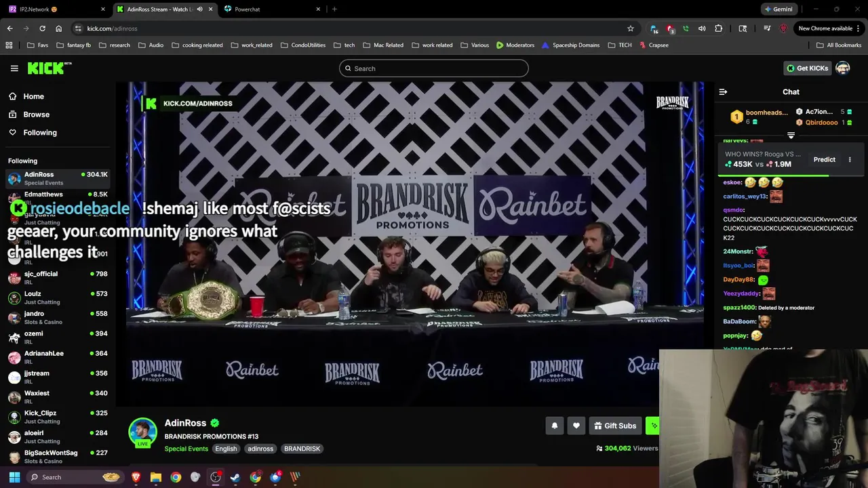This screenshot has width=868, height=488.
Task: Open the user profile avatar menu
Action: 843,68
